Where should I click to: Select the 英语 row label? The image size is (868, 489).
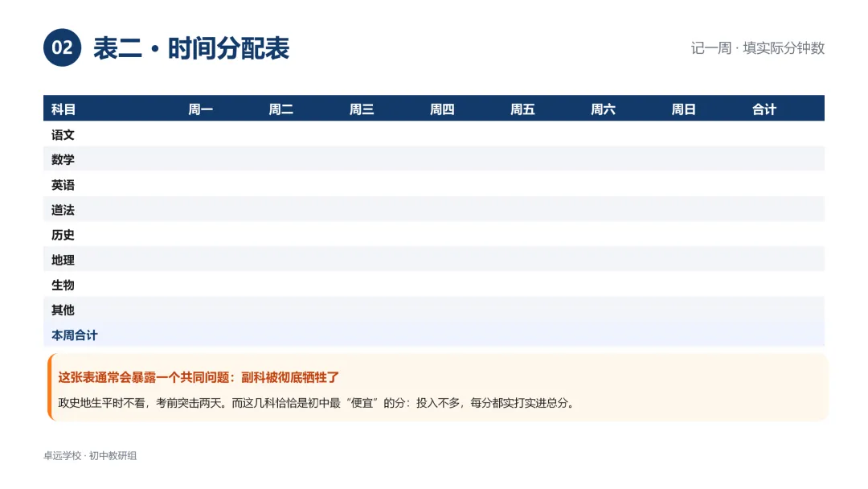63,185
